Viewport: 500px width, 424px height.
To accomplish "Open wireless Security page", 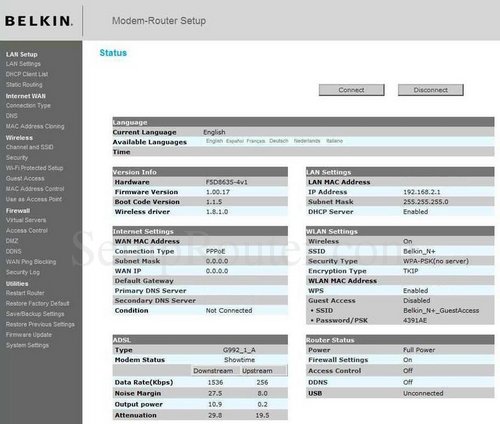I will (x=17, y=157).
